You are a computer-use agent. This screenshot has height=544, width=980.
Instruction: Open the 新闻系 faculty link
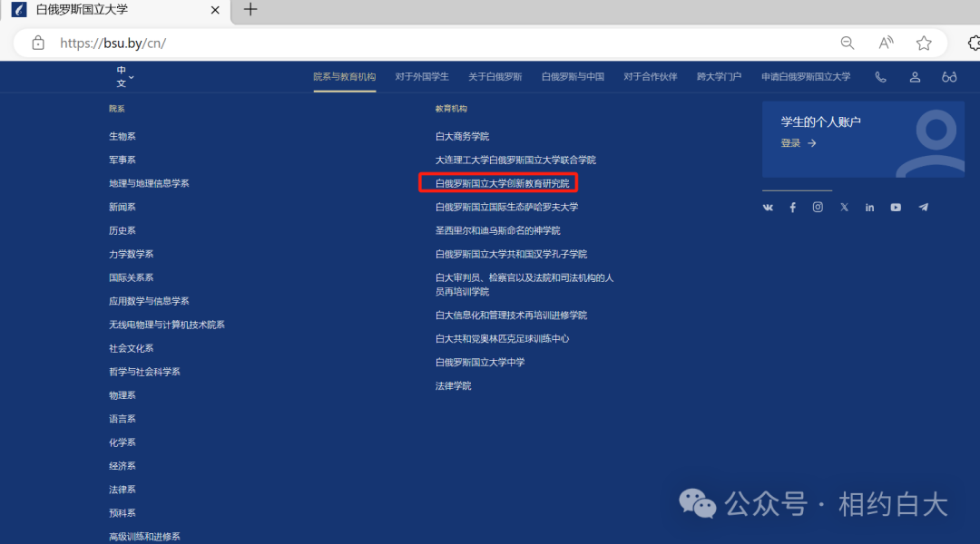pos(122,207)
